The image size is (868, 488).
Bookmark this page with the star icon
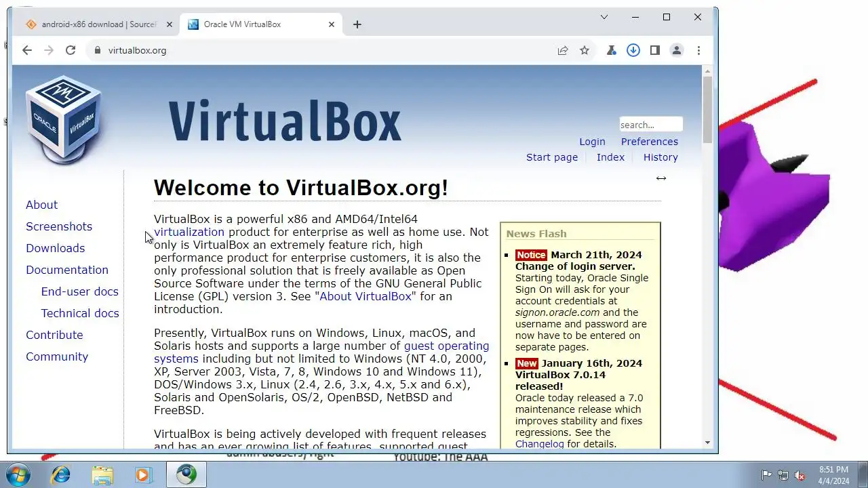click(585, 50)
